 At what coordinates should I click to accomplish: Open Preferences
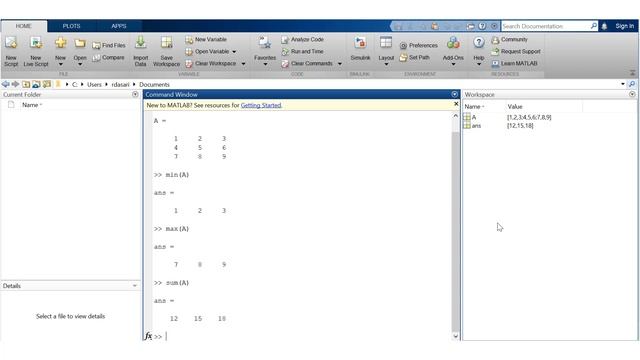tap(418, 45)
